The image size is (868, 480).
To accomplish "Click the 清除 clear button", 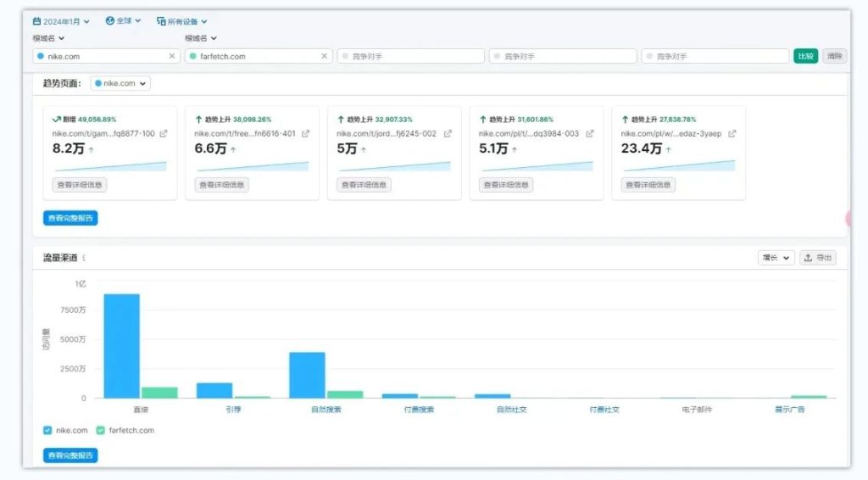I will coord(835,56).
